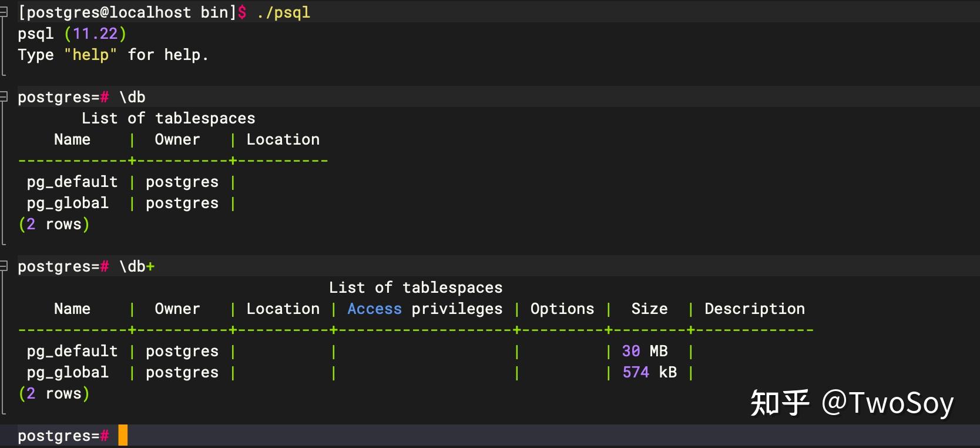Click the Location header in first table
The image size is (980, 448).
point(283,139)
